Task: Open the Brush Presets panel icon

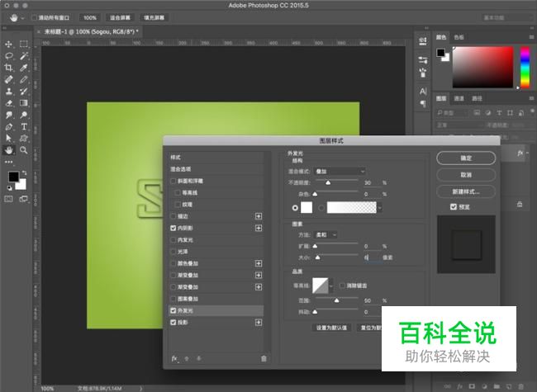Action: (x=423, y=72)
